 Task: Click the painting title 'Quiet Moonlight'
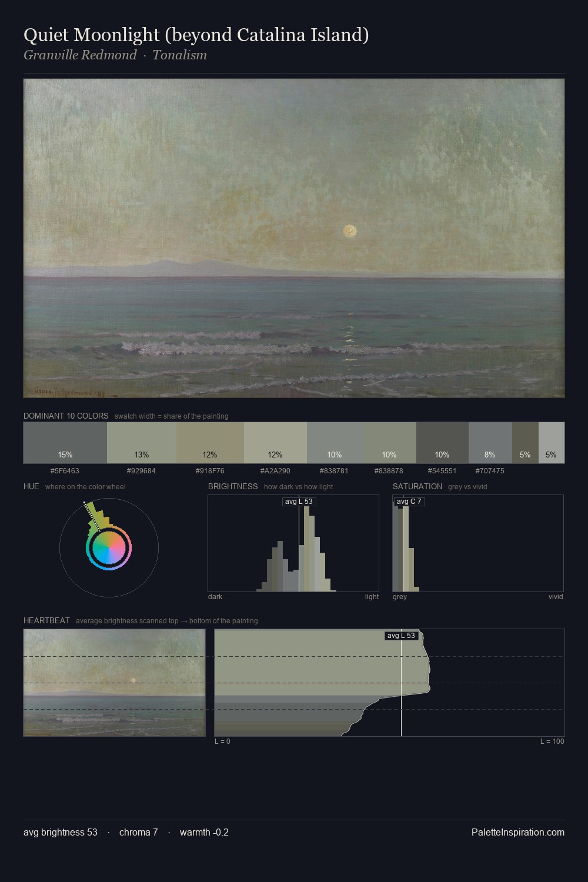[x=196, y=35]
